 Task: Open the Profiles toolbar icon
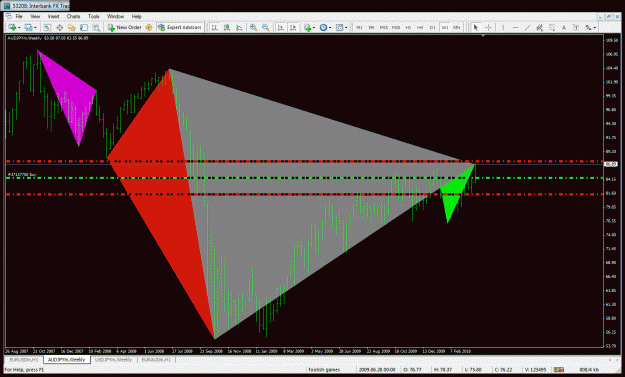(28, 27)
